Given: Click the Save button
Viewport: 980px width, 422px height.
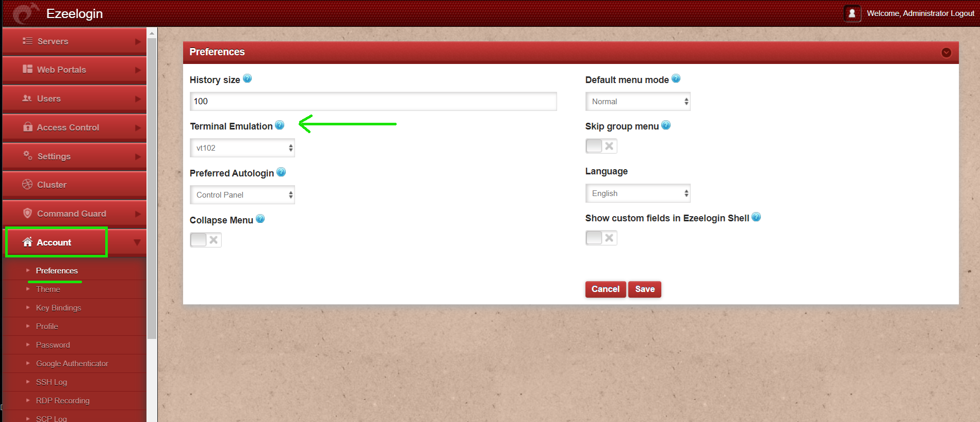Looking at the screenshot, I should point(645,289).
